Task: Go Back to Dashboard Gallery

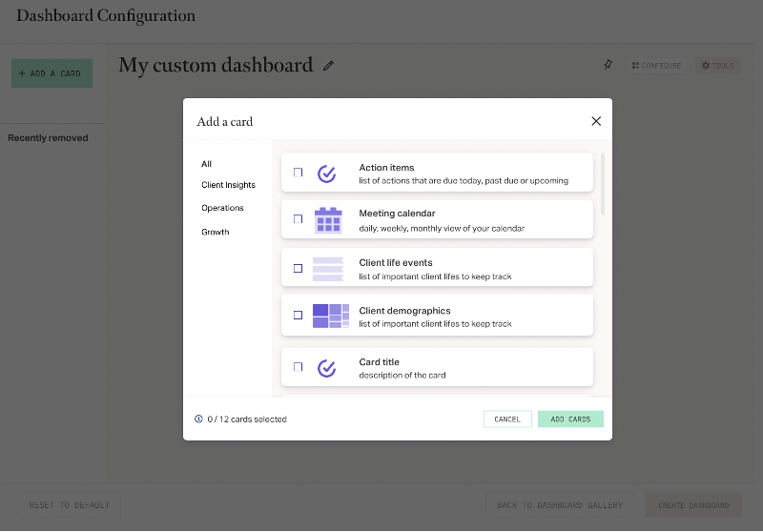Action: point(560,505)
